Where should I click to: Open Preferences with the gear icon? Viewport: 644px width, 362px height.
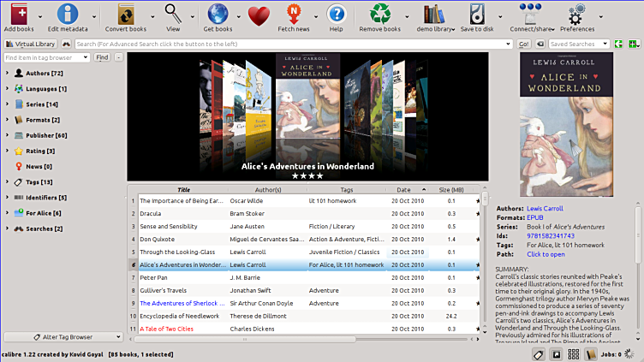(x=576, y=15)
